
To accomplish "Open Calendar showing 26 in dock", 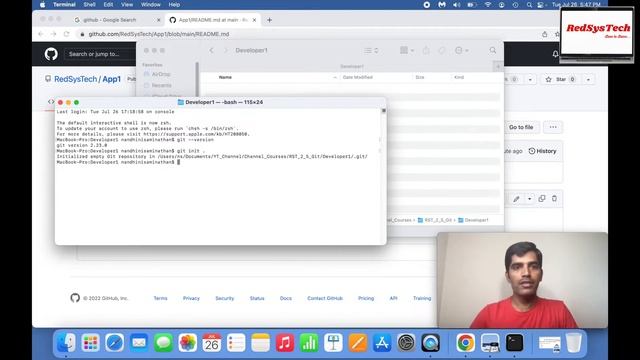I will [x=212, y=342].
